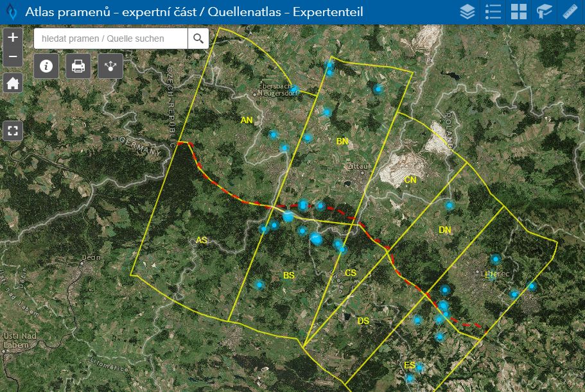This screenshot has width=585, height=392.
Task: Toggle fullscreen map view
Action: pyautogui.click(x=13, y=131)
